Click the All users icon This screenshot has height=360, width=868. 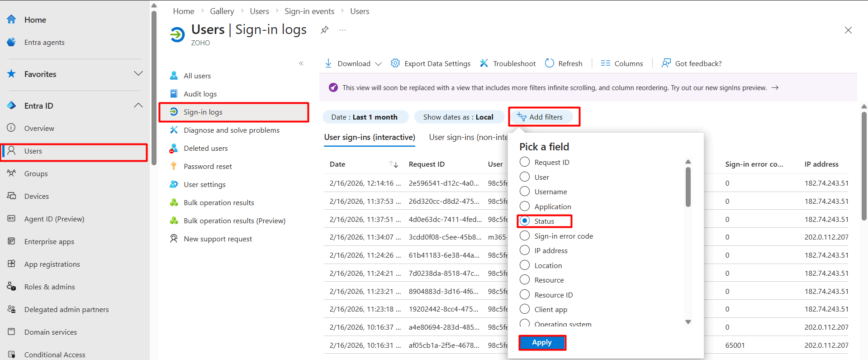pyautogui.click(x=174, y=76)
